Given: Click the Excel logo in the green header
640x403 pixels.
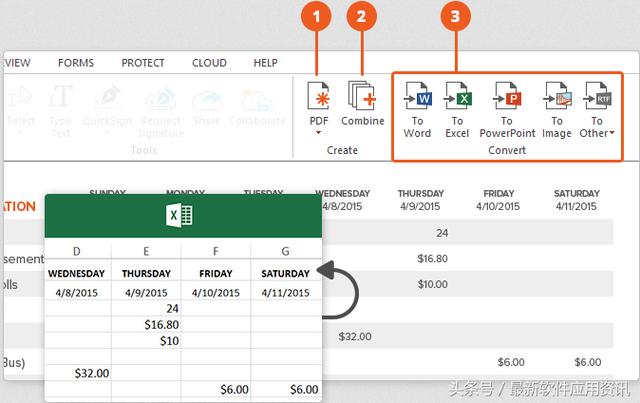Looking at the screenshot, I should tap(179, 215).
